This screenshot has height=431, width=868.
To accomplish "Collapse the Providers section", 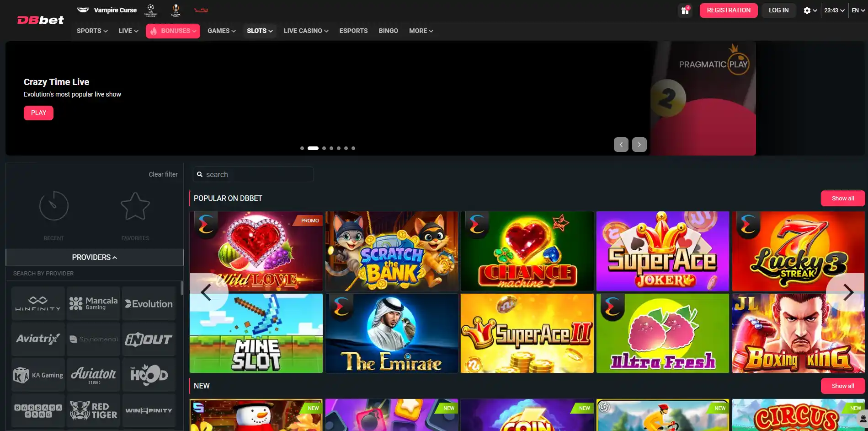I will pos(95,257).
